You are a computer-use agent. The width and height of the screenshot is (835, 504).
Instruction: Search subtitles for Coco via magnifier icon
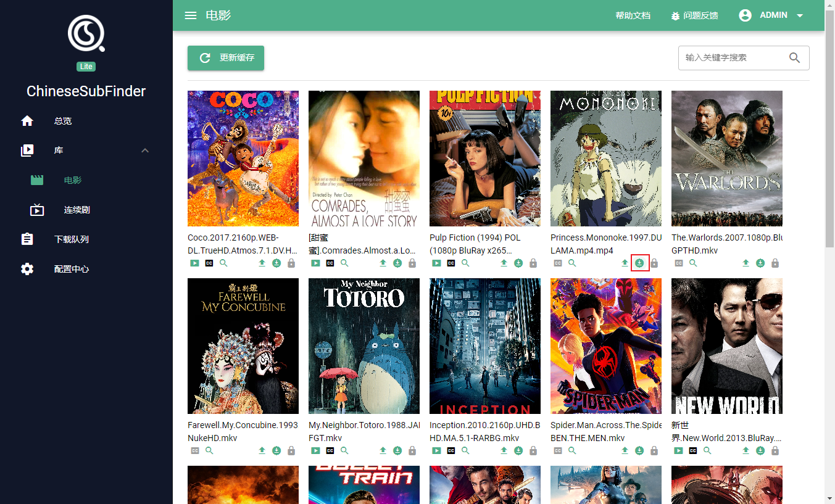224,263
